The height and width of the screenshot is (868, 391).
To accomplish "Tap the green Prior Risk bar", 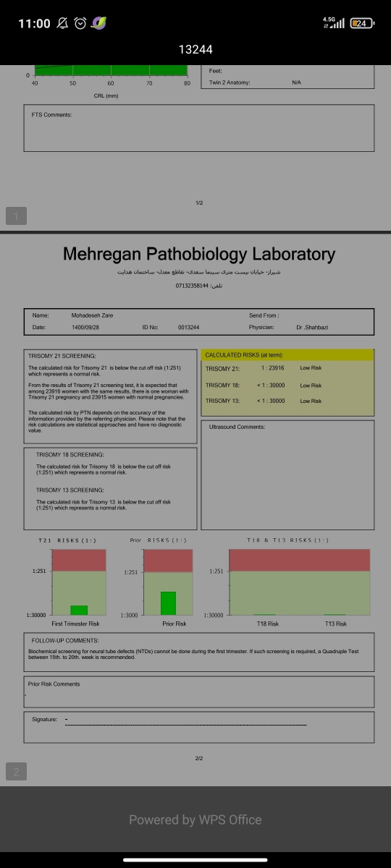I will [168, 603].
